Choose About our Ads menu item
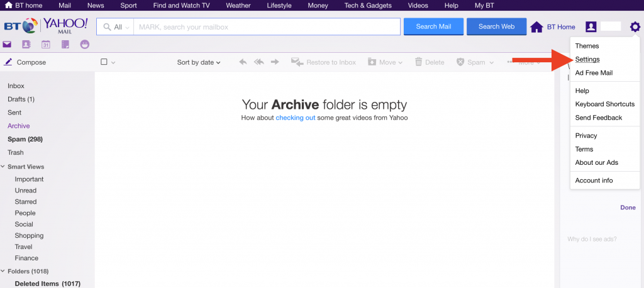Viewport: 644px width, 288px height. (x=596, y=162)
